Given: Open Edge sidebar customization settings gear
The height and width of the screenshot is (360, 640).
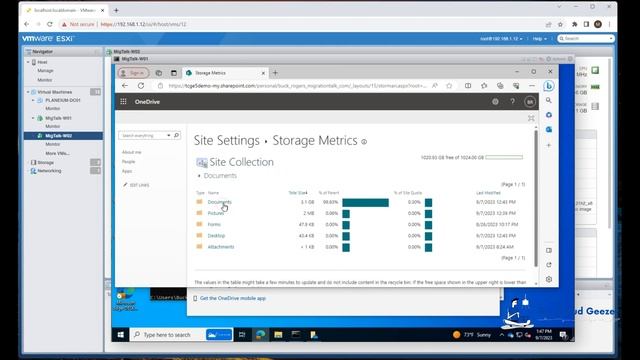Looking at the screenshot, I should (549, 279).
